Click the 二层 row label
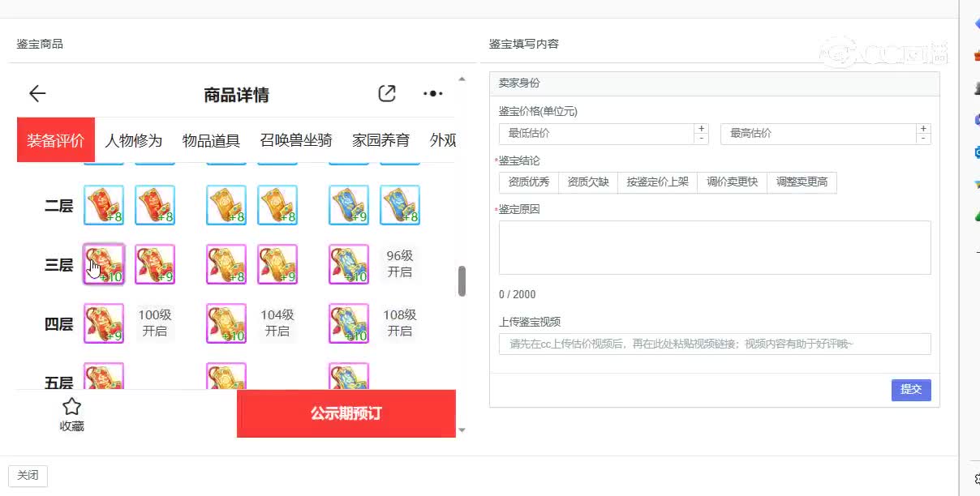 (x=59, y=206)
